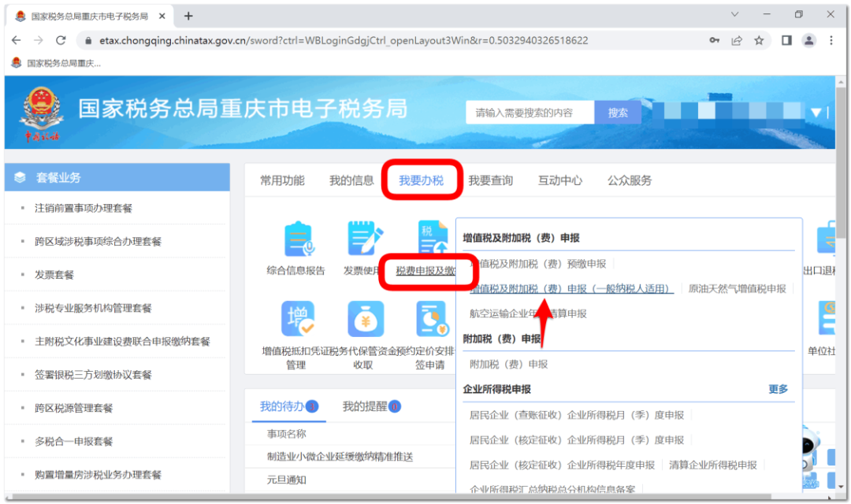Open 居民企业（核定征收）企业所得税年度申报
The width and height of the screenshot is (851, 504).
click(x=562, y=465)
